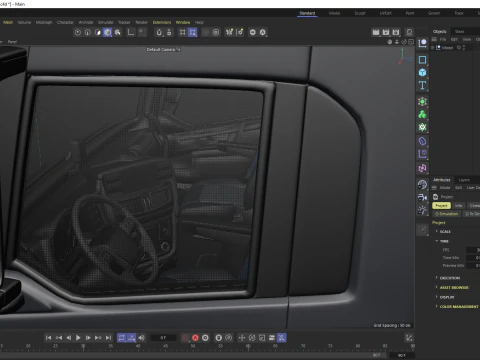Click the Keyframe selection settings icon
Screen dimensions: 480x360
click(x=205, y=338)
